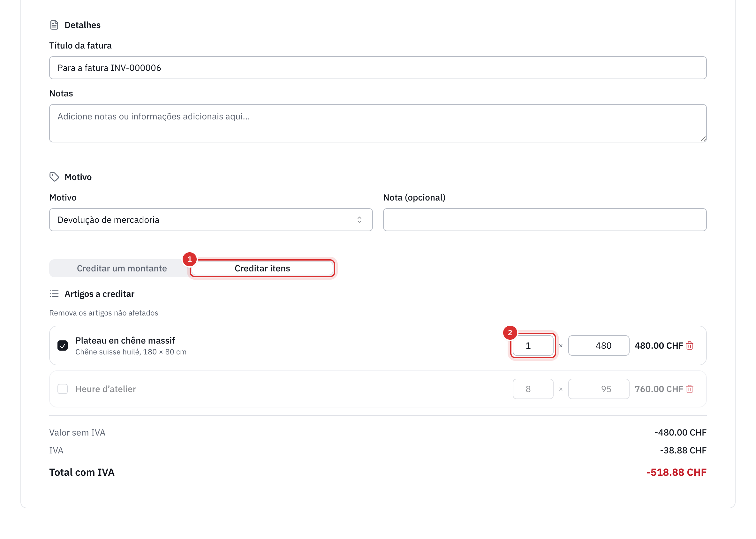Click the 'Heure d'atelier' item name
The image size is (756, 539).
click(x=106, y=389)
